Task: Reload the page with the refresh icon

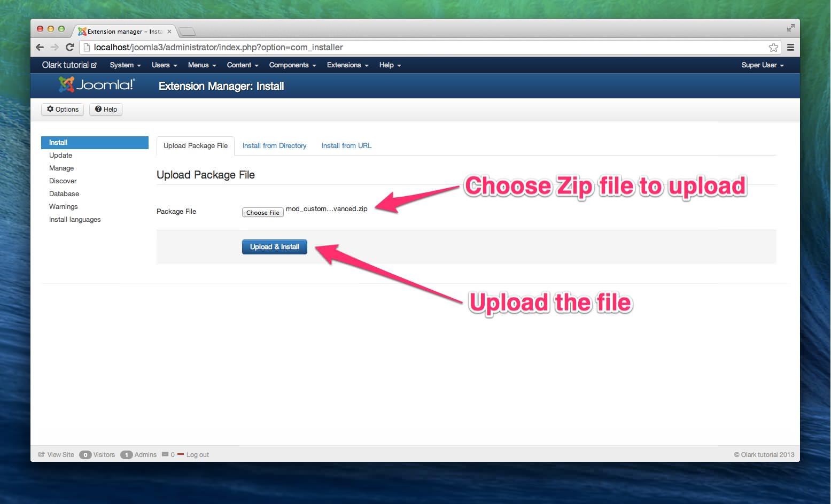Action: (69, 47)
